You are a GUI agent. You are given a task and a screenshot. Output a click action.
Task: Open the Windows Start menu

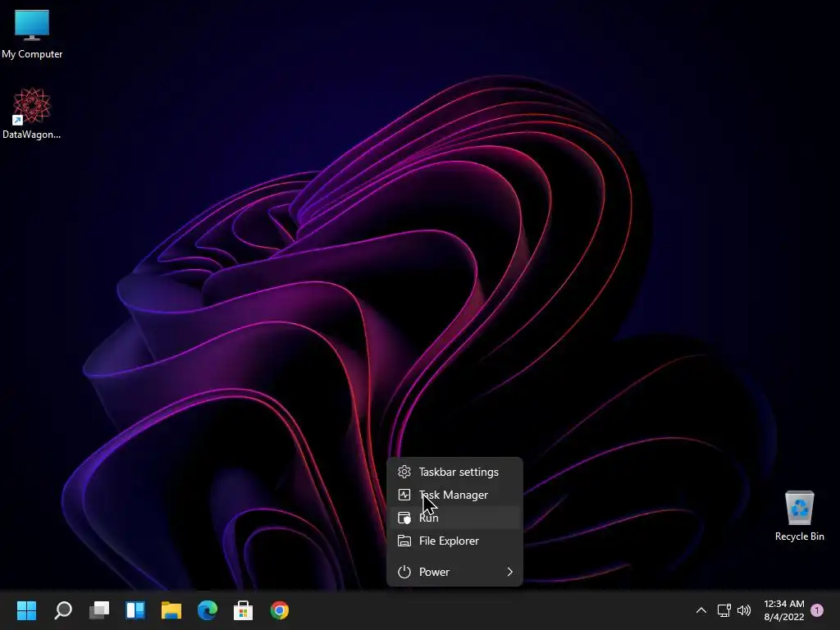(26, 610)
